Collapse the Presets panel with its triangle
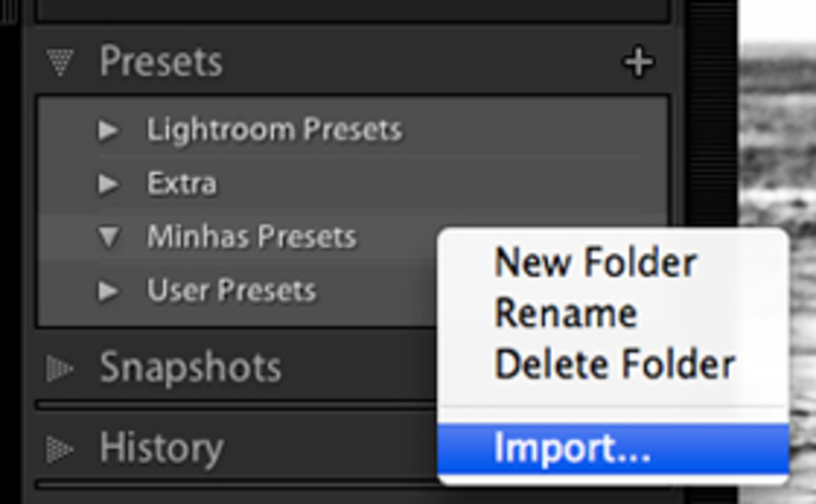 pyautogui.click(x=60, y=63)
